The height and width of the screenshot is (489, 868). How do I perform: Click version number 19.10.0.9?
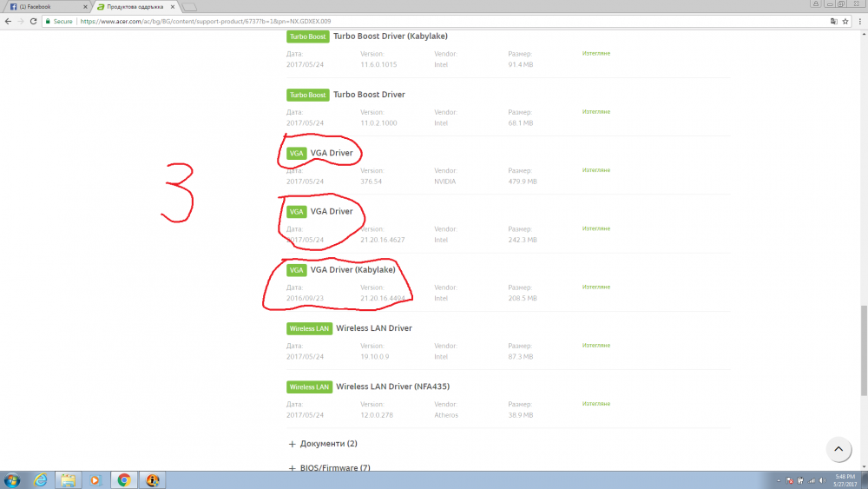pos(375,357)
